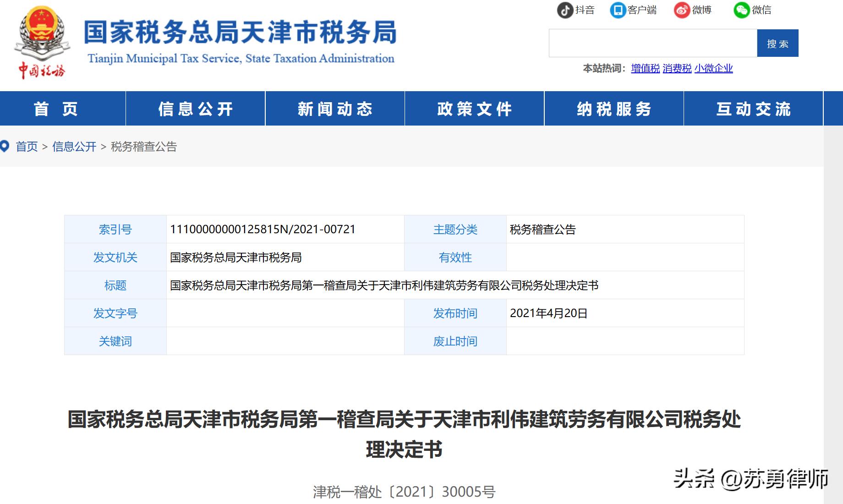Go to 信息公开 via breadcrumb link
The width and height of the screenshot is (843, 504).
(x=75, y=147)
